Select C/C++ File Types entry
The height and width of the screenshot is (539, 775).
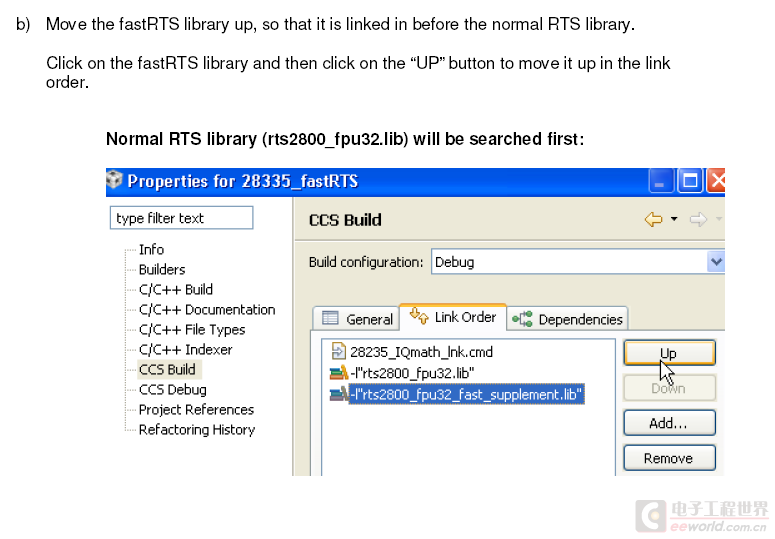click(x=192, y=330)
